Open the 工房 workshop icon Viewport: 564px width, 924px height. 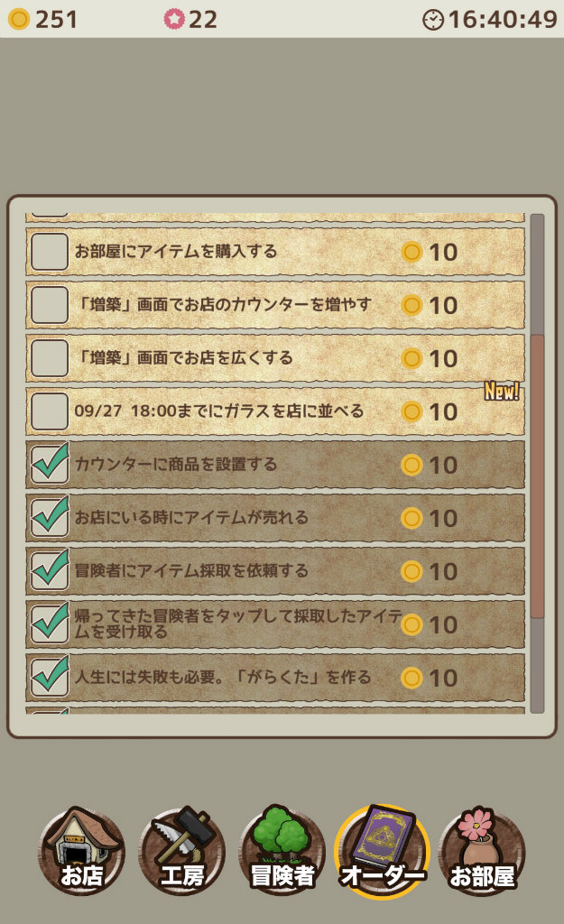click(x=181, y=850)
